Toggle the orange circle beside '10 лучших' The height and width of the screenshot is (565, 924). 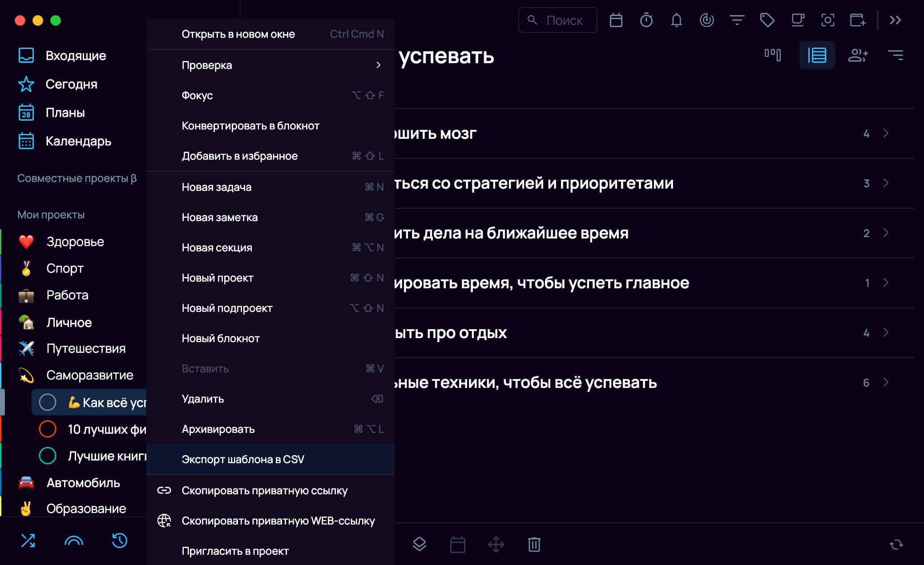pos(48,429)
